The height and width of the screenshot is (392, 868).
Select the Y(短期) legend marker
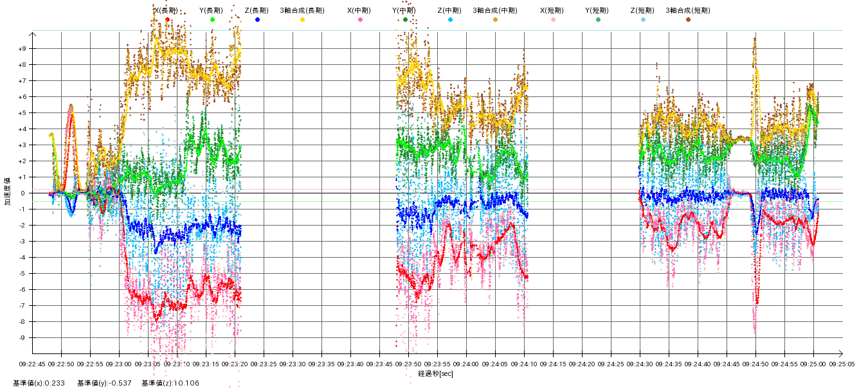598,20
